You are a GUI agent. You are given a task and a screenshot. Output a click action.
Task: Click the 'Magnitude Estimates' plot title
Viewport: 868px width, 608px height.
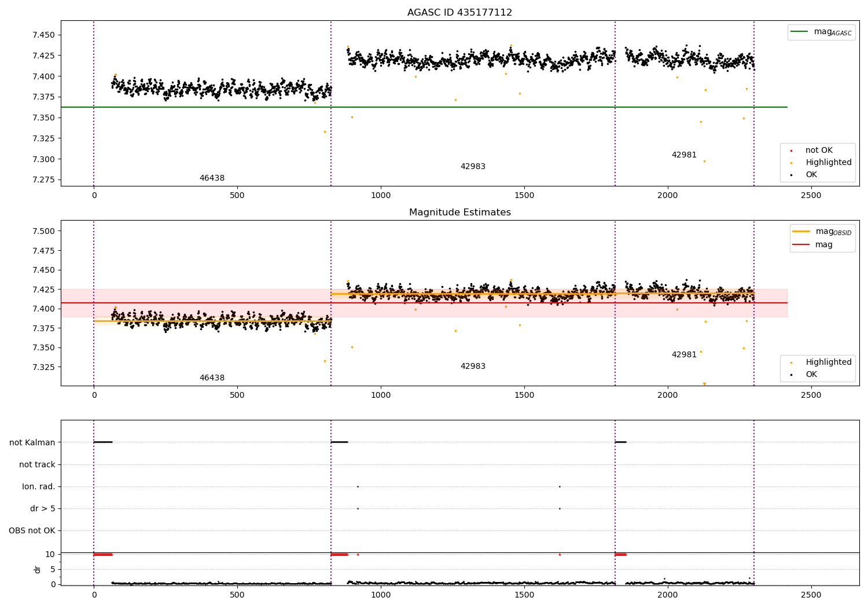coord(459,213)
